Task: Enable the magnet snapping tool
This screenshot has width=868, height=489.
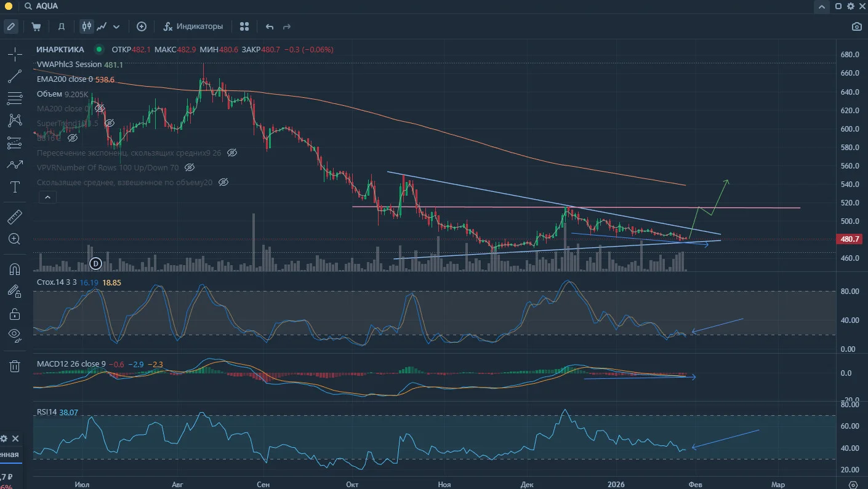Action: (15, 269)
